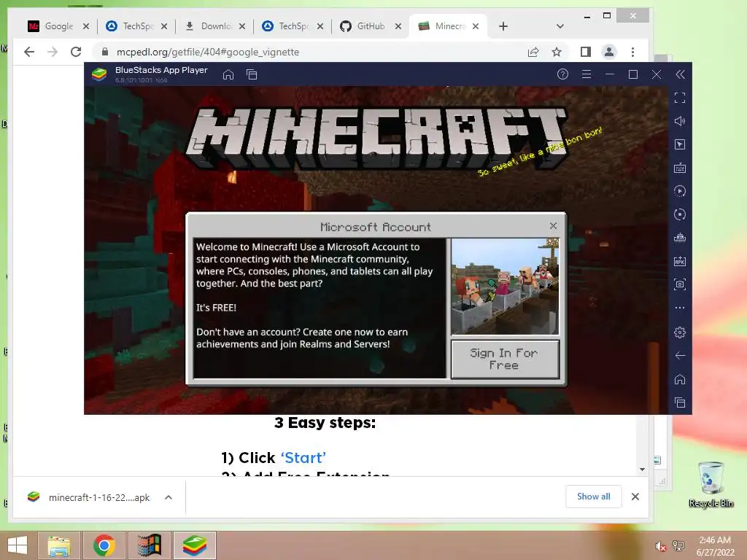Click the minecart characters image in dialog

pos(505,287)
